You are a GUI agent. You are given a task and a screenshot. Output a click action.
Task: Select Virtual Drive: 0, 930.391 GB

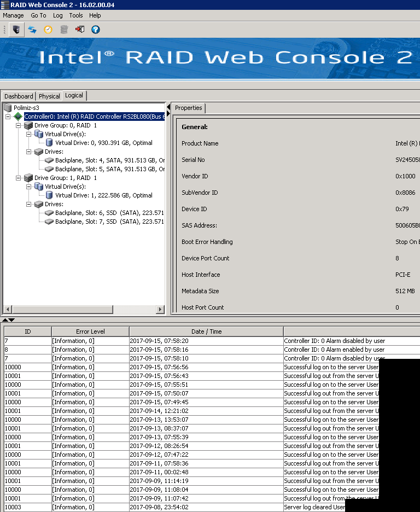tap(103, 143)
